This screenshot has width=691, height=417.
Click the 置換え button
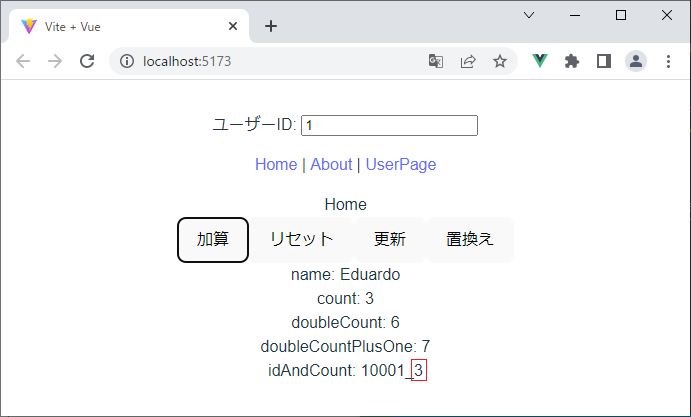pyautogui.click(x=470, y=240)
